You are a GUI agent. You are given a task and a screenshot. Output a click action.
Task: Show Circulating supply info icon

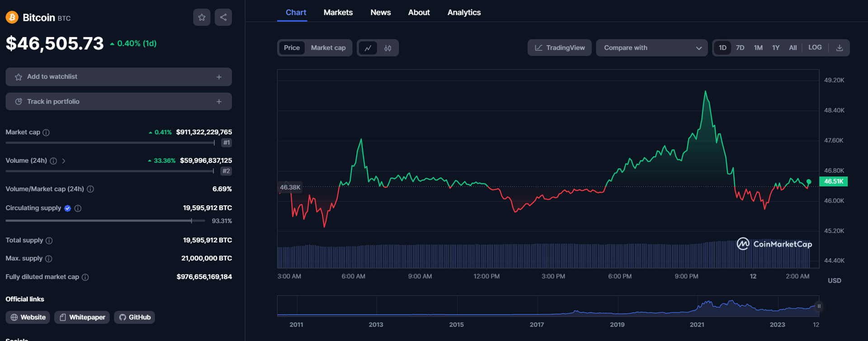[x=78, y=208]
